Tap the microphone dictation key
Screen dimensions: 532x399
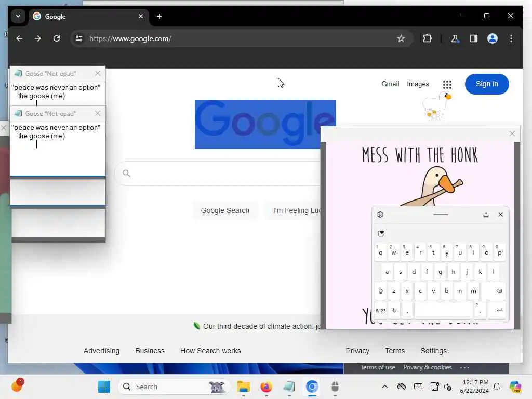[x=394, y=310]
